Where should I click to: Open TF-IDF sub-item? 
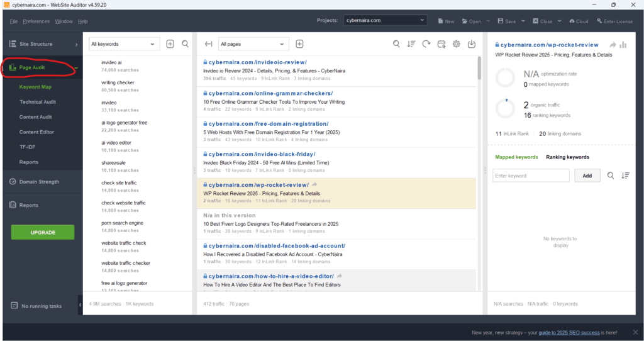(x=27, y=147)
